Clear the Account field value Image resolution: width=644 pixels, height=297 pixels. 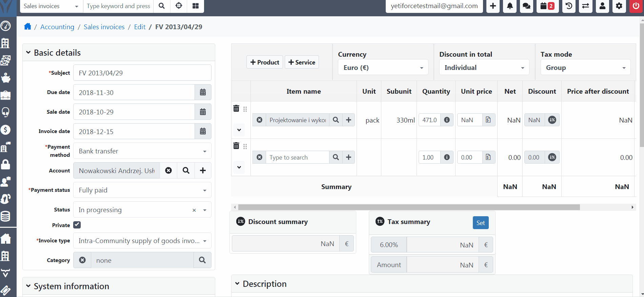pyautogui.click(x=168, y=170)
